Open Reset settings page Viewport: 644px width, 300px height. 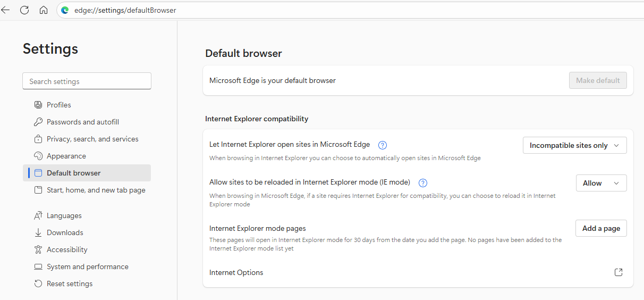(87, 284)
